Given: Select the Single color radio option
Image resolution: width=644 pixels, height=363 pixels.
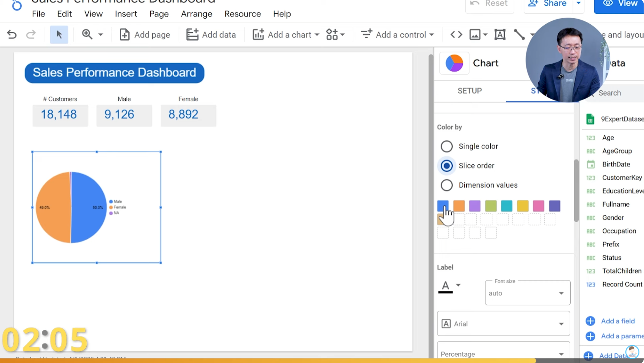Looking at the screenshot, I should pyautogui.click(x=447, y=146).
